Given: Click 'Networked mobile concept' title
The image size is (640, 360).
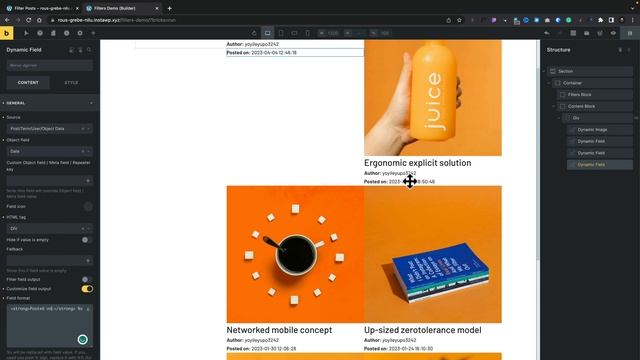Looking at the screenshot, I should 279,330.
